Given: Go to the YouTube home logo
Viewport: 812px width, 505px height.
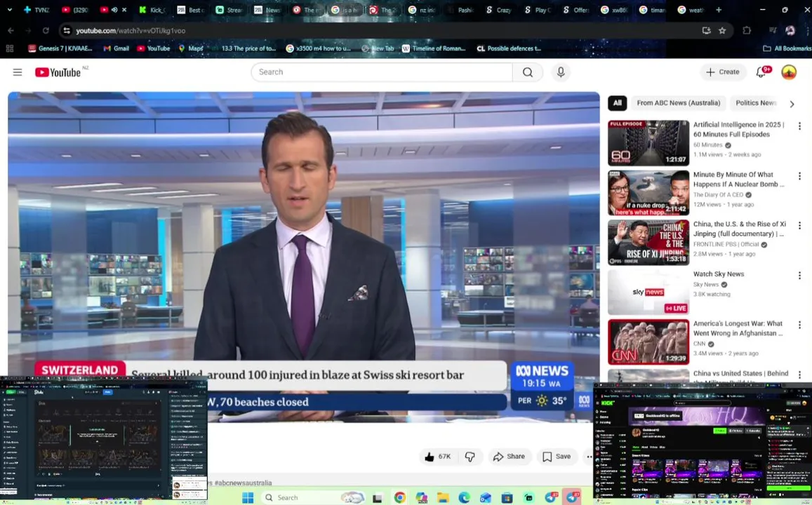Looking at the screenshot, I should pyautogui.click(x=58, y=72).
